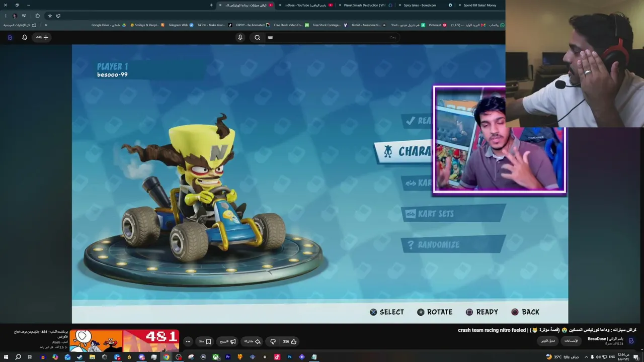Image resolution: width=644 pixels, height=362 pixels.
Task: Open the GIPHY bookmark
Action: coord(253,25)
